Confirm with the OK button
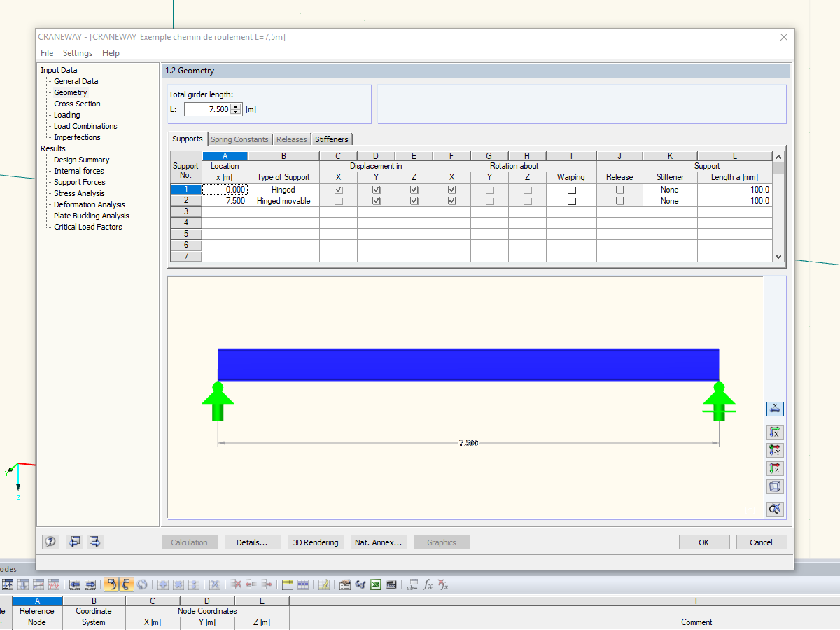 coord(704,542)
